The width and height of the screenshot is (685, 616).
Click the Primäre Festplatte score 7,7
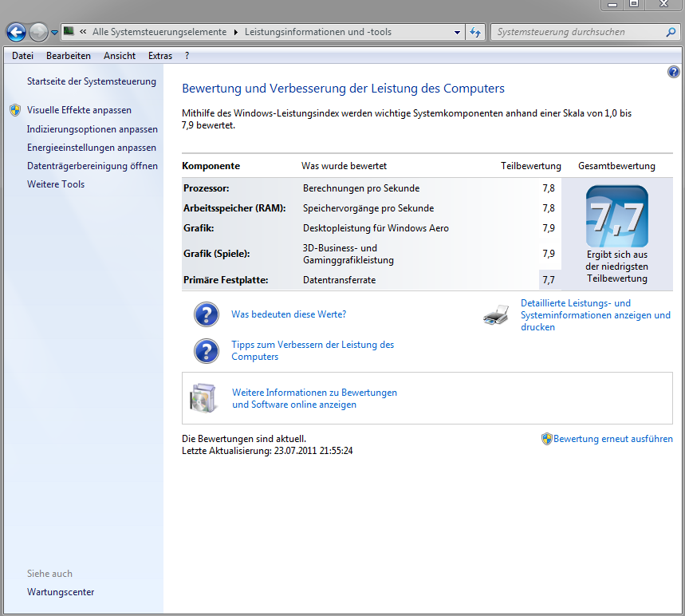click(x=549, y=280)
